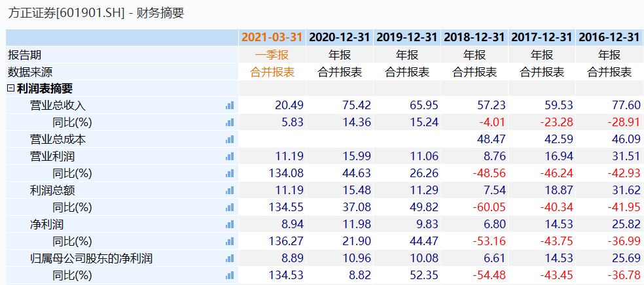Image resolution: width=644 pixels, height=285 pixels.
Task: Open chart icon for 同比(%) under 净利润
Action: pos(230,242)
